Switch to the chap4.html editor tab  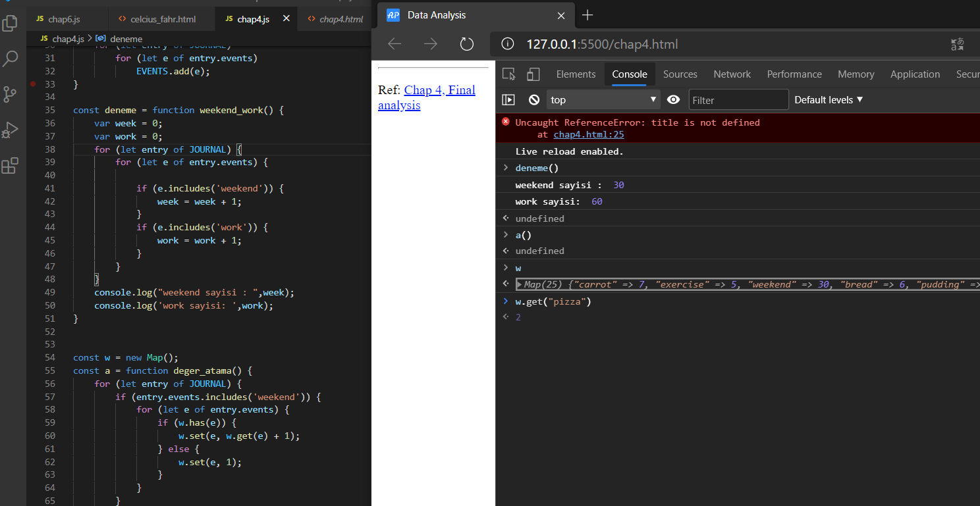pyautogui.click(x=335, y=19)
